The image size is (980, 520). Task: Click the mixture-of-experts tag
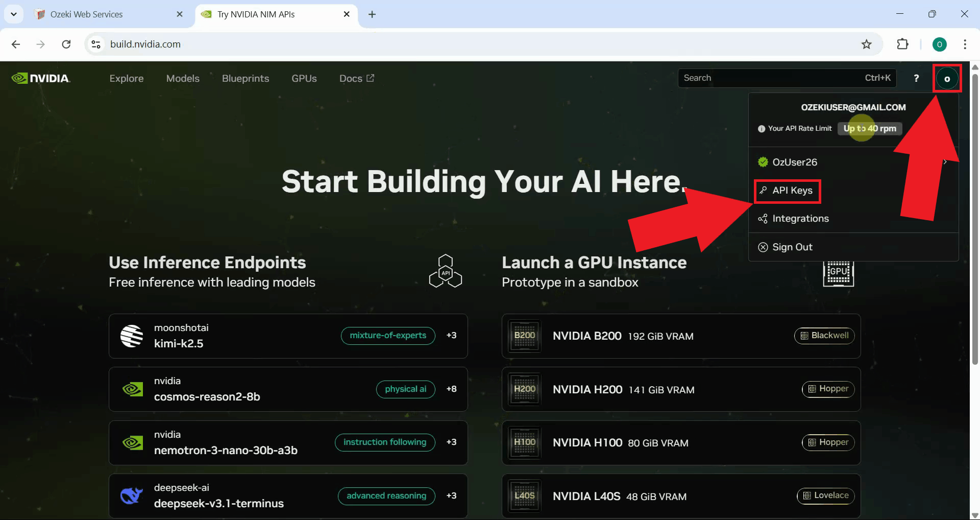pyautogui.click(x=387, y=336)
